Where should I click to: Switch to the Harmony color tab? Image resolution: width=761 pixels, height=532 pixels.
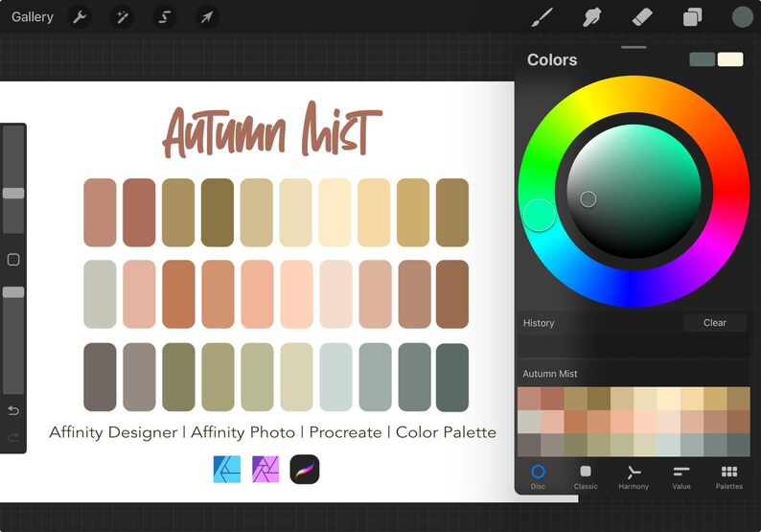[x=634, y=476]
